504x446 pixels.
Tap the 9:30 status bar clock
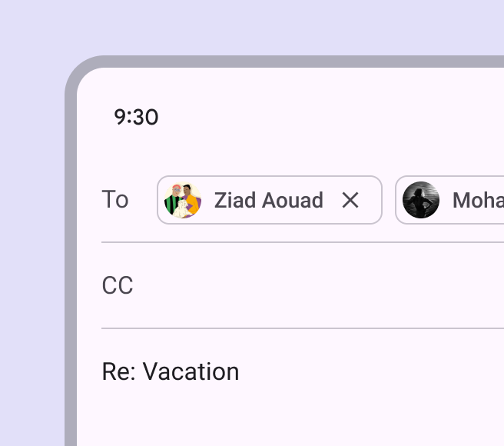click(136, 117)
